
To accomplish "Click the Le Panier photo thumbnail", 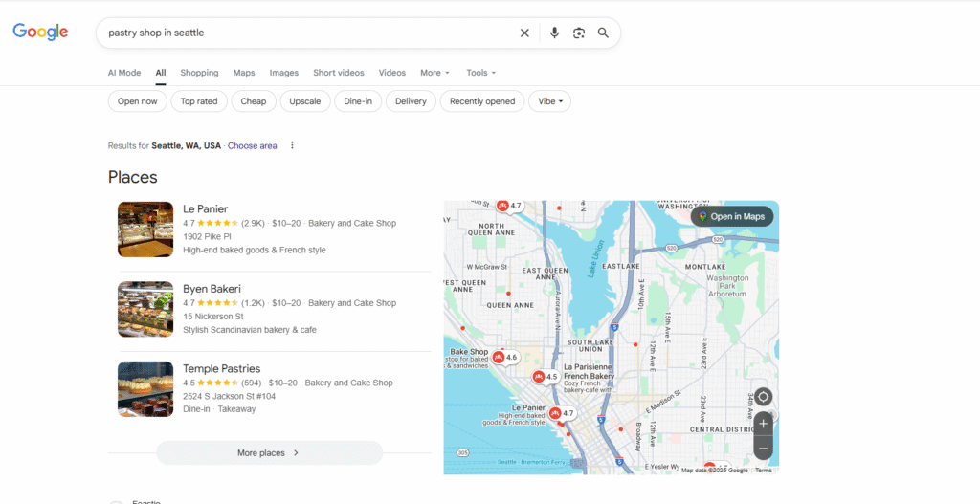I will click(145, 230).
